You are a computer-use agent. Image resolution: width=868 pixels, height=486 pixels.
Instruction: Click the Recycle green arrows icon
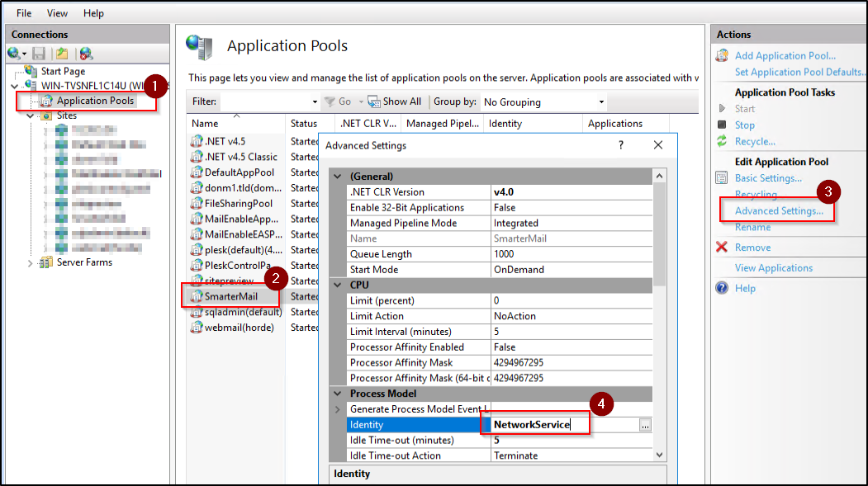[x=722, y=142]
